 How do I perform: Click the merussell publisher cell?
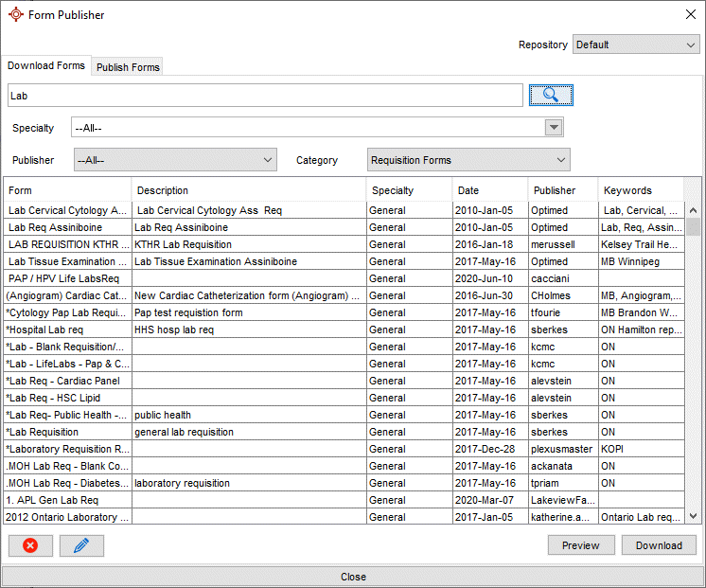pyautogui.click(x=563, y=244)
